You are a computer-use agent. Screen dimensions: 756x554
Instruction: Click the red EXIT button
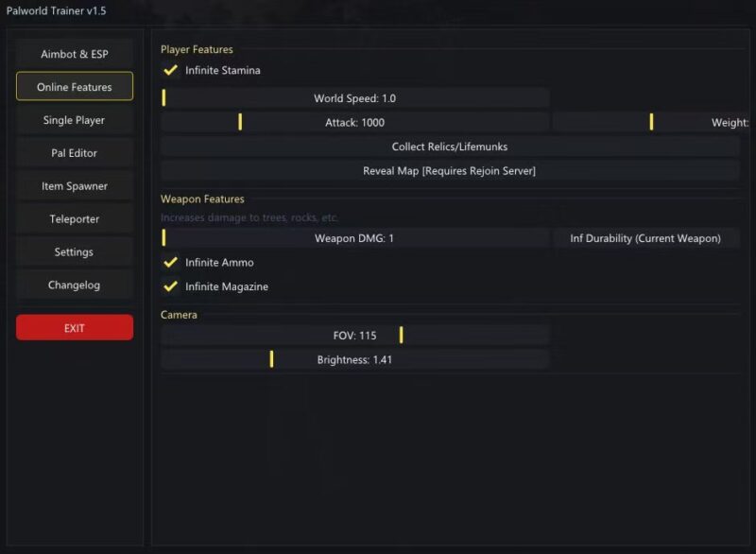click(x=75, y=328)
